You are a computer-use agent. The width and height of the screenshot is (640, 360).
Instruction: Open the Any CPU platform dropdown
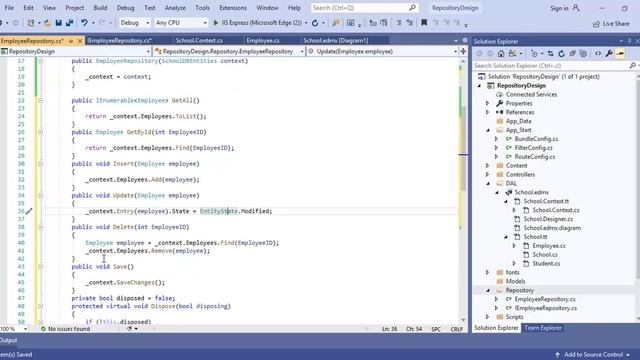[205, 23]
